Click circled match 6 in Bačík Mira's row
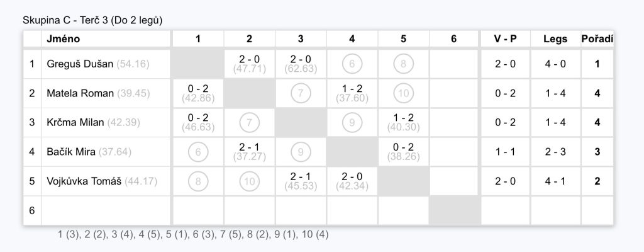 pyautogui.click(x=198, y=152)
